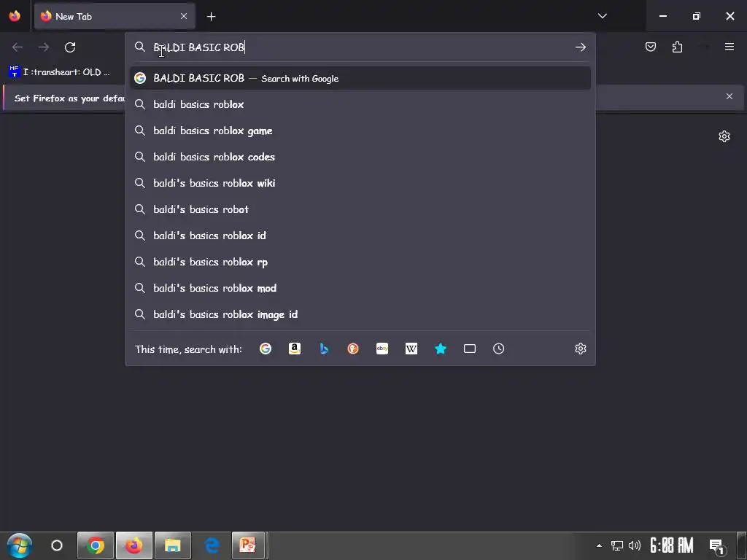Search this time with Bing icon
Image resolution: width=747 pixels, height=560 pixels.
(x=324, y=349)
